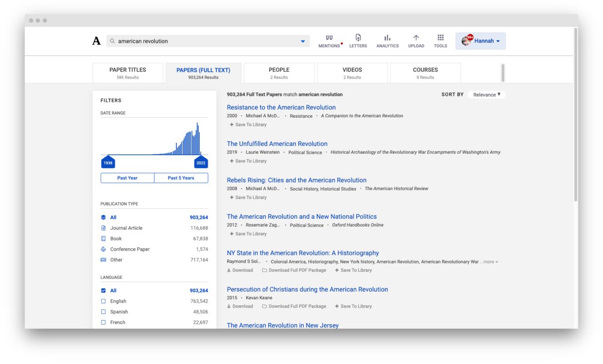Open the Analytics bar chart icon
This screenshot has width=603, height=364.
(387, 38)
